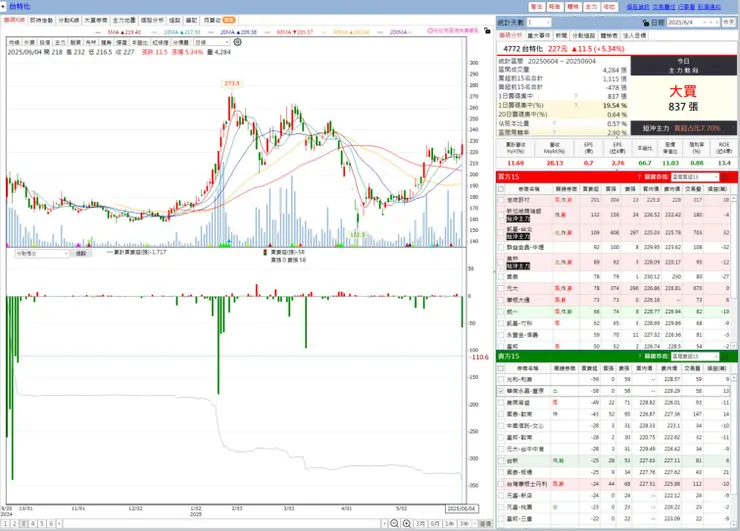The image size is (740, 531).
Task: Switch to the 個股分析 tab
Action: pos(152,20)
